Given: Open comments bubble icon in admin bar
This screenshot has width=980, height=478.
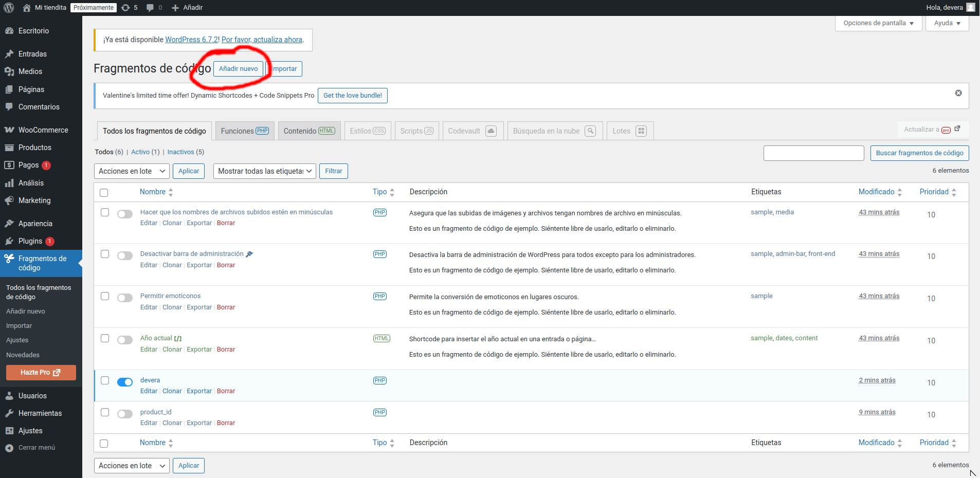Looking at the screenshot, I should [150, 8].
